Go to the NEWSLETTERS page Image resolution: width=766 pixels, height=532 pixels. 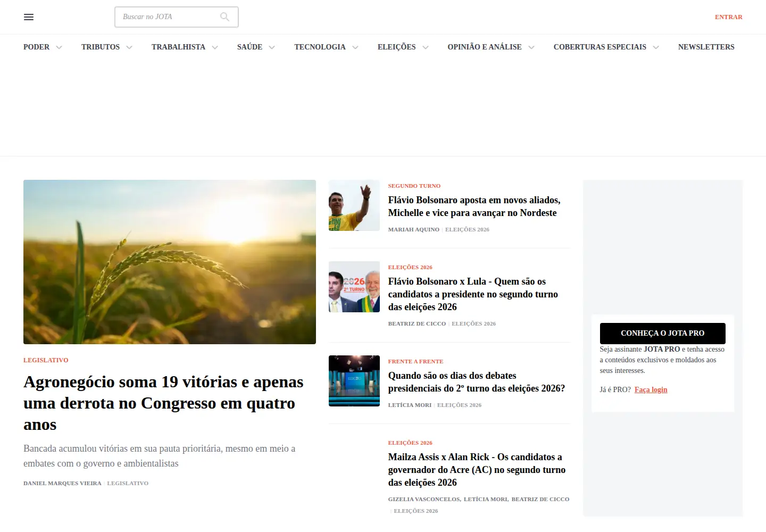pos(706,47)
